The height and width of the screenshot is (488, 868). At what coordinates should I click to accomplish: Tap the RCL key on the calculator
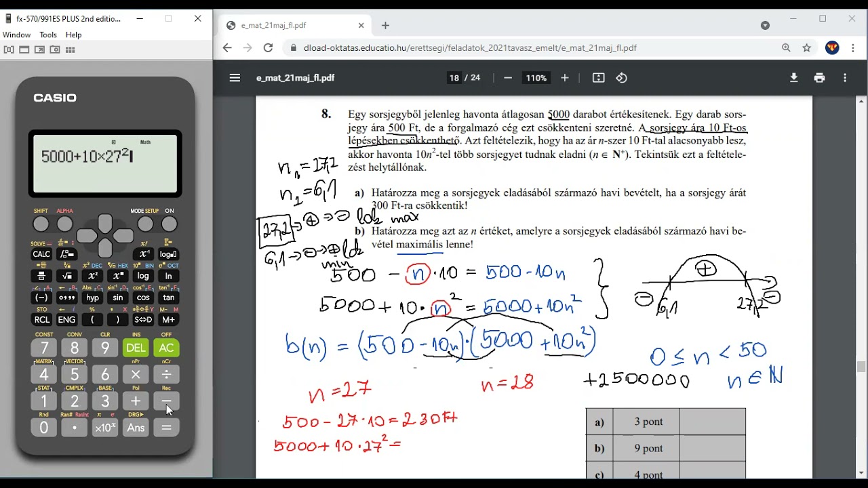coord(41,319)
